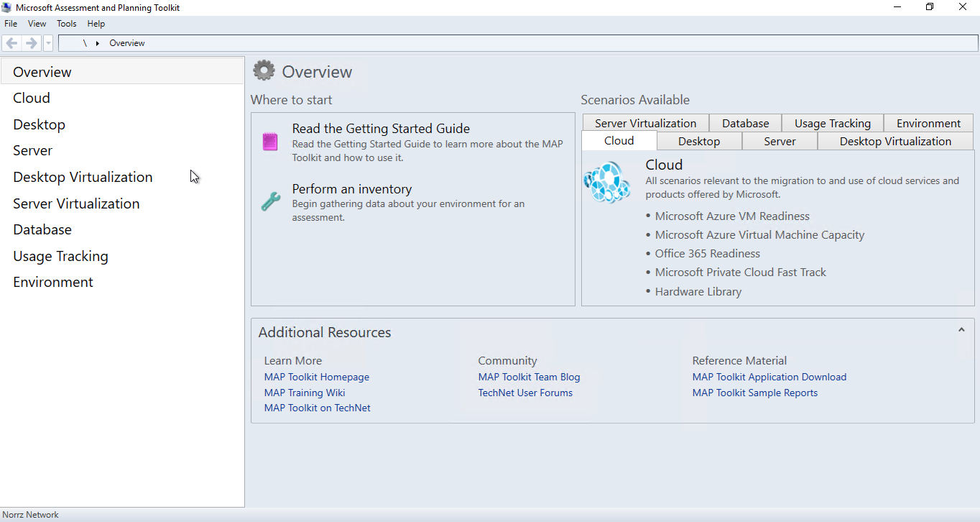980x522 pixels.
Task: Select Database in the left navigation
Action: pyautogui.click(x=42, y=229)
